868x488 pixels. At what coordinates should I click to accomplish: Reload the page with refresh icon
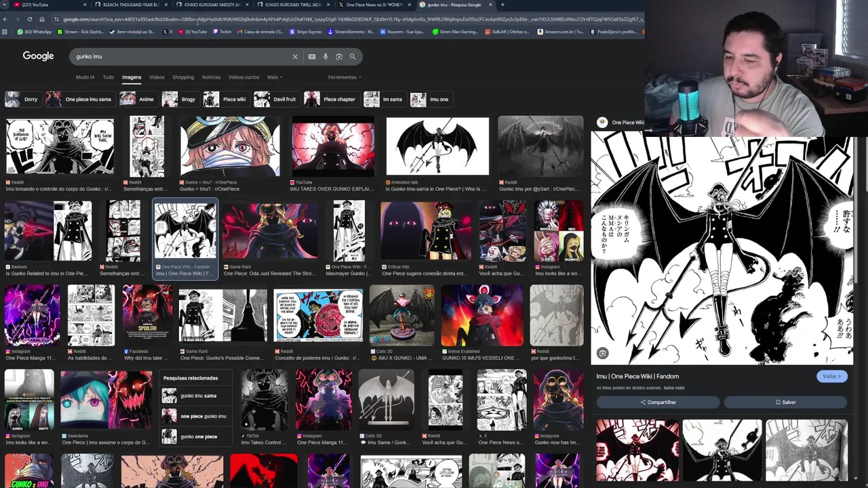[x=29, y=19]
